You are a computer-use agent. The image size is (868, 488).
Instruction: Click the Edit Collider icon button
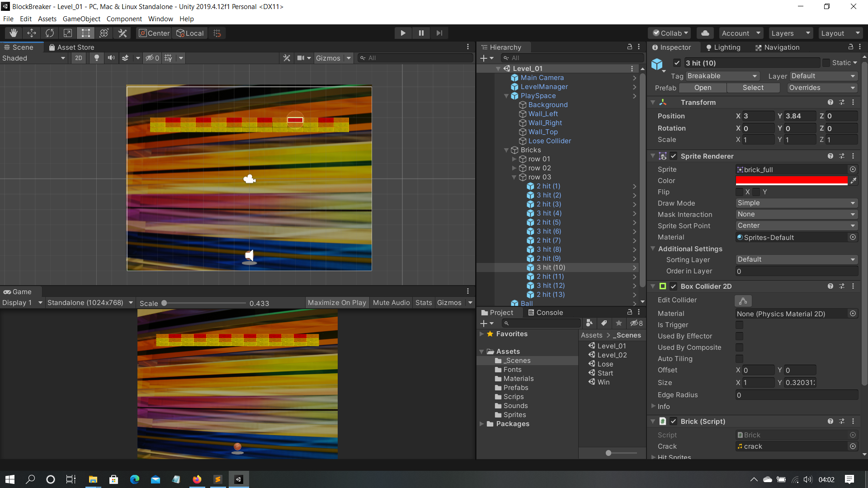click(743, 300)
